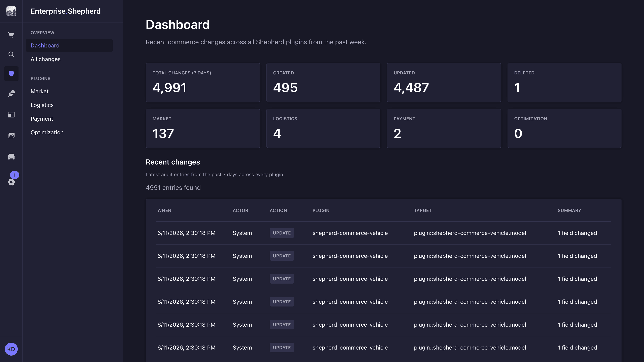The height and width of the screenshot is (362, 644).
Task: Click the SUMMARY column header
Action: pyautogui.click(x=569, y=210)
